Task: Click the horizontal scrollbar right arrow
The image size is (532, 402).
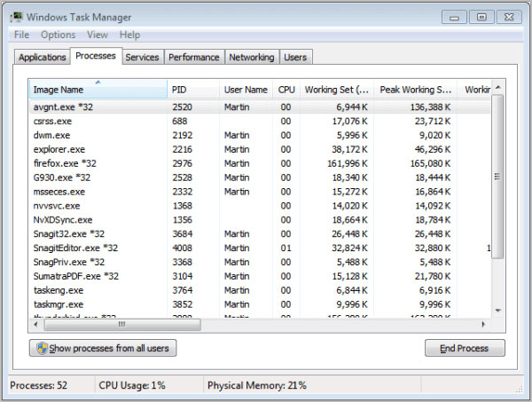Action: (483, 324)
